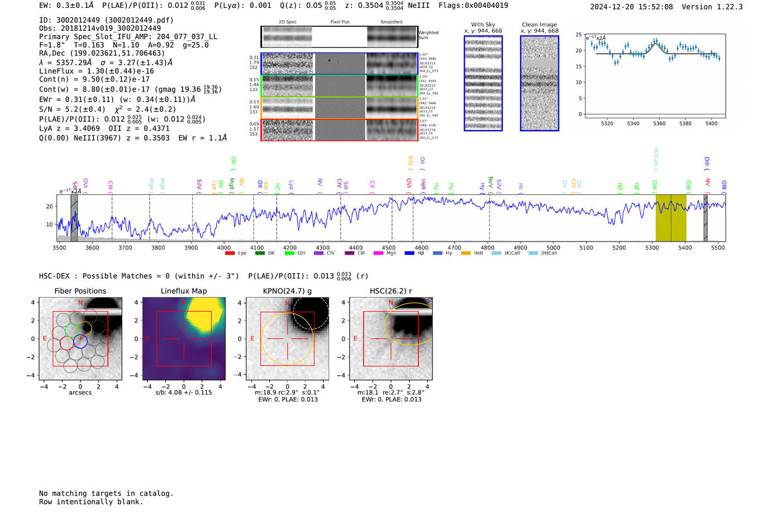Image resolution: width=782 pixels, height=532 pixels.
Task: Click the (H)CaII legend swatch
Action: tap(533, 253)
